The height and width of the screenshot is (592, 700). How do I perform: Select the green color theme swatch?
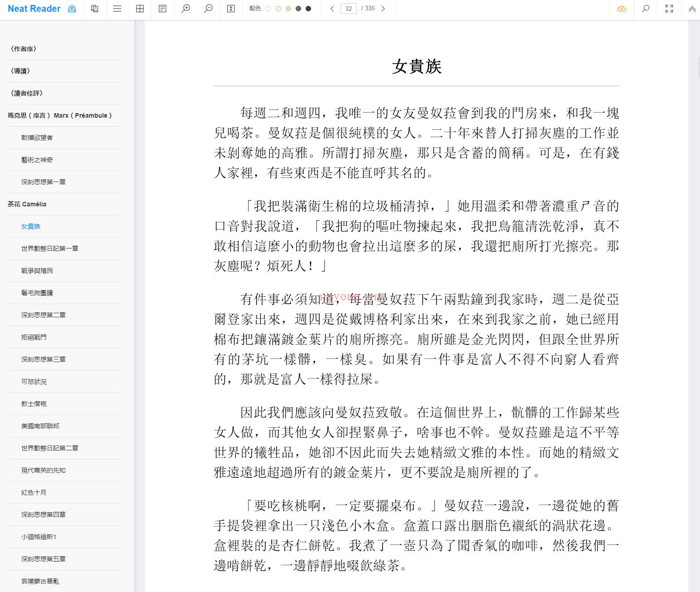(288, 9)
